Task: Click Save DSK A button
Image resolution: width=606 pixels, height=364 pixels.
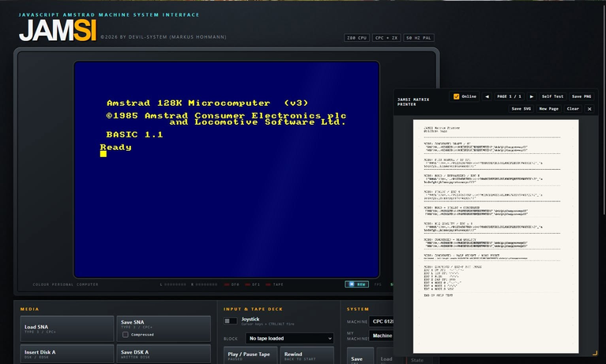Action: tap(164, 354)
